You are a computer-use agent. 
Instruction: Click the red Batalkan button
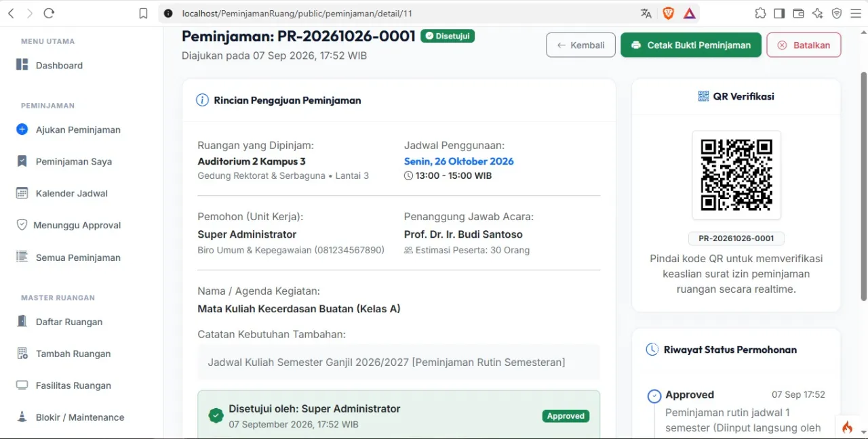tap(804, 45)
